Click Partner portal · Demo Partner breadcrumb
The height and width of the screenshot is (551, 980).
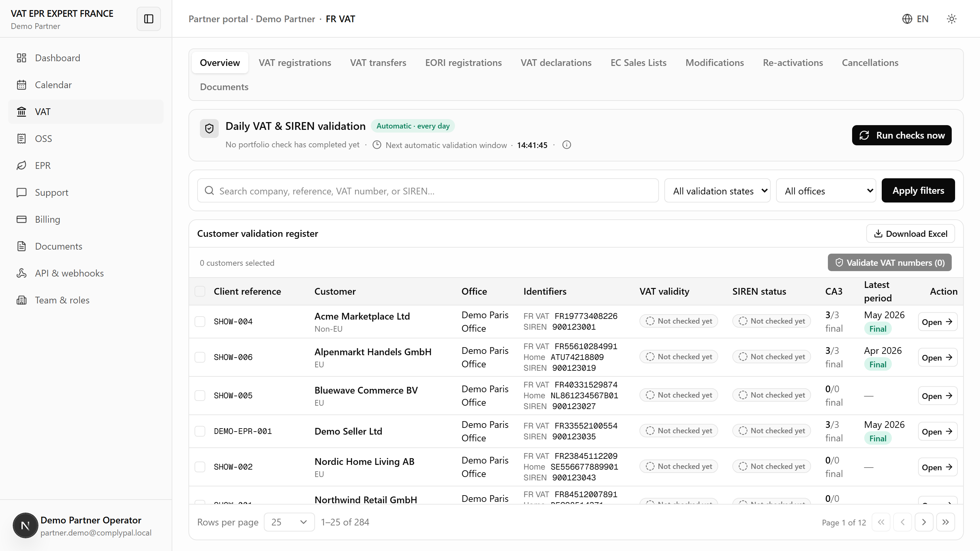[x=251, y=19]
